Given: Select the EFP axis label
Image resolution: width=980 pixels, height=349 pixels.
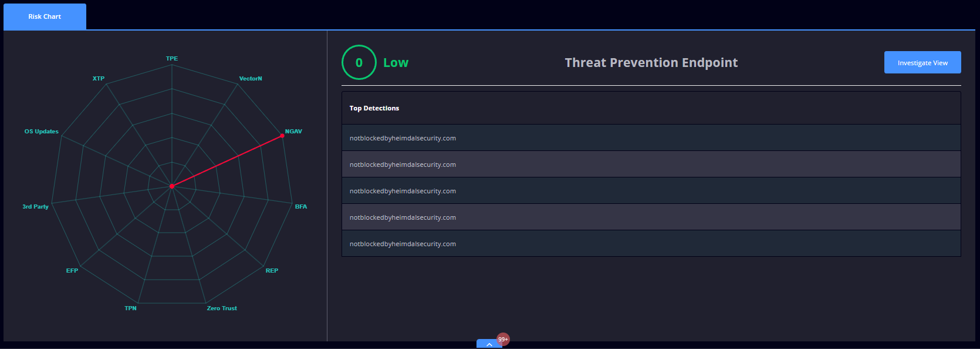Looking at the screenshot, I should 72,271.
